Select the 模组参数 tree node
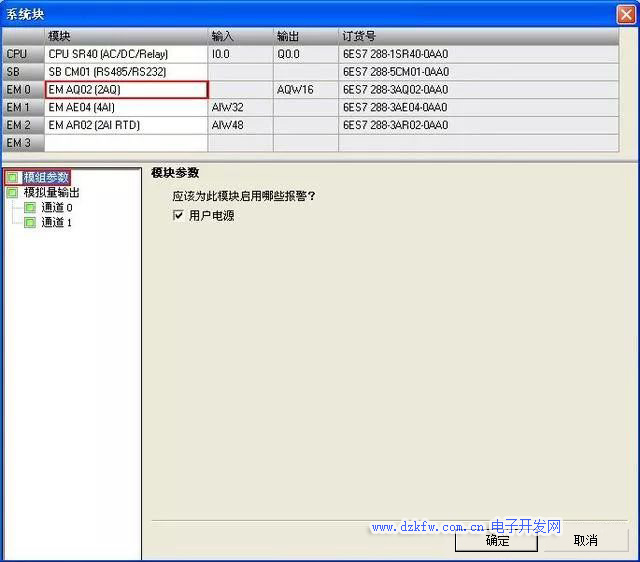Screen dimensions: 640x562 tap(46, 177)
